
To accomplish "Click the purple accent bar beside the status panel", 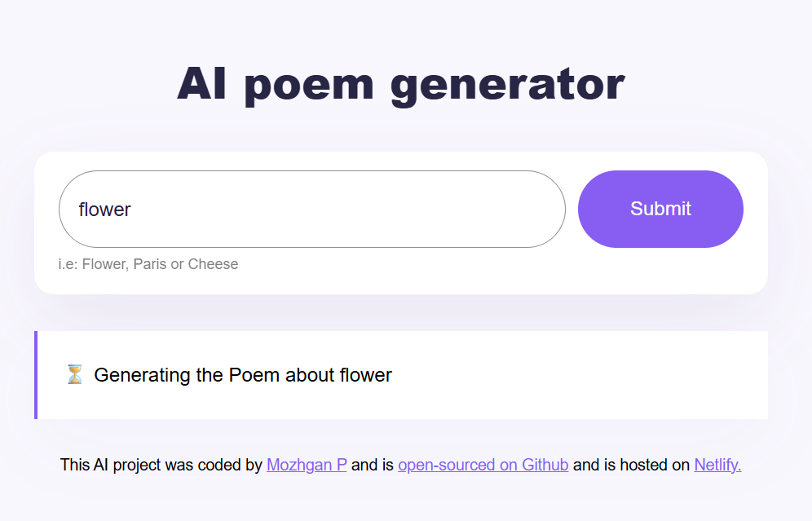I will [36, 374].
